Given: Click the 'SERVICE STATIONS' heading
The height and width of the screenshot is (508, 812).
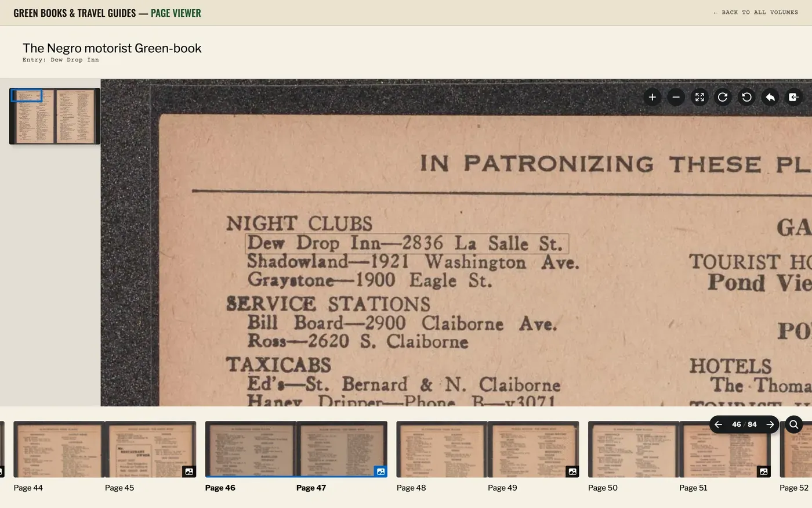Looking at the screenshot, I should click(328, 304).
